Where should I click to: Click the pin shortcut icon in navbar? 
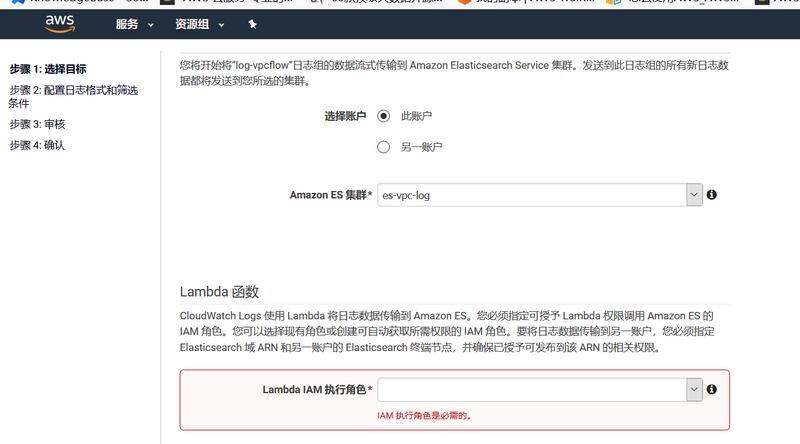pyautogui.click(x=252, y=24)
